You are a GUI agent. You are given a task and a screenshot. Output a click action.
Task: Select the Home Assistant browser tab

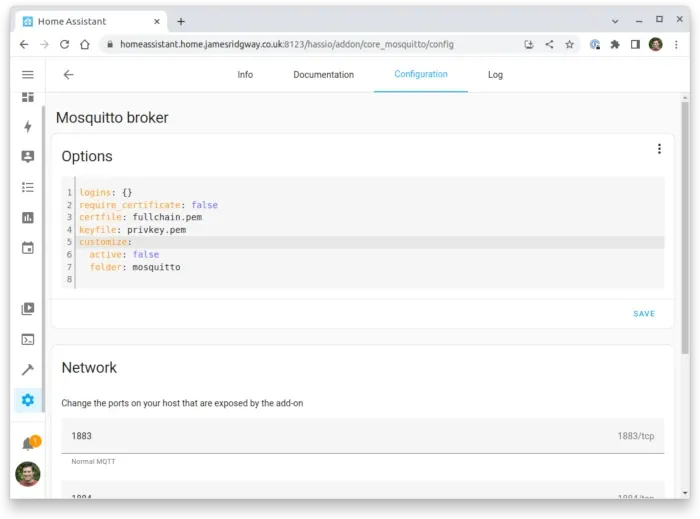pyautogui.click(x=91, y=21)
